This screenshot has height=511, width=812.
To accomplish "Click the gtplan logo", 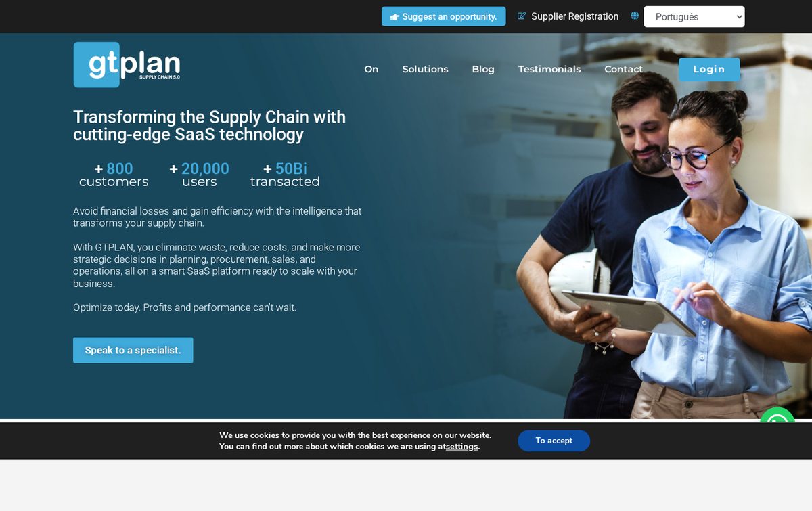I will click(x=127, y=65).
